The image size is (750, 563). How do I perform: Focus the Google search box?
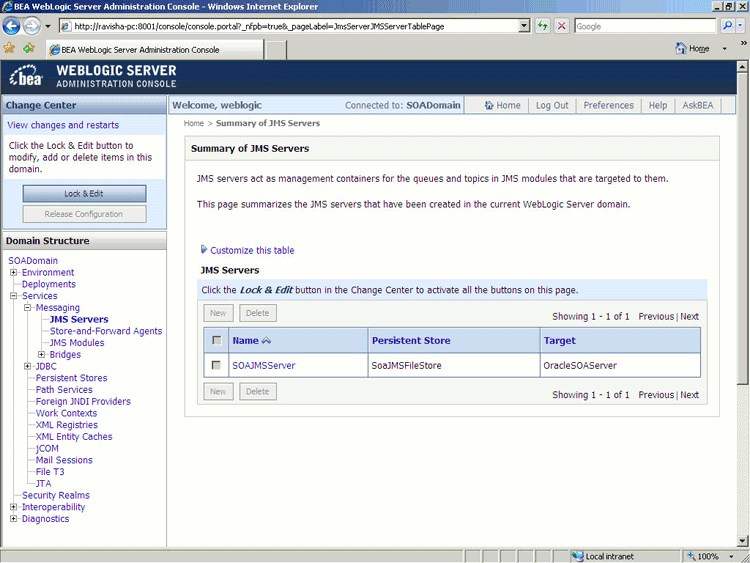(x=645, y=26)
